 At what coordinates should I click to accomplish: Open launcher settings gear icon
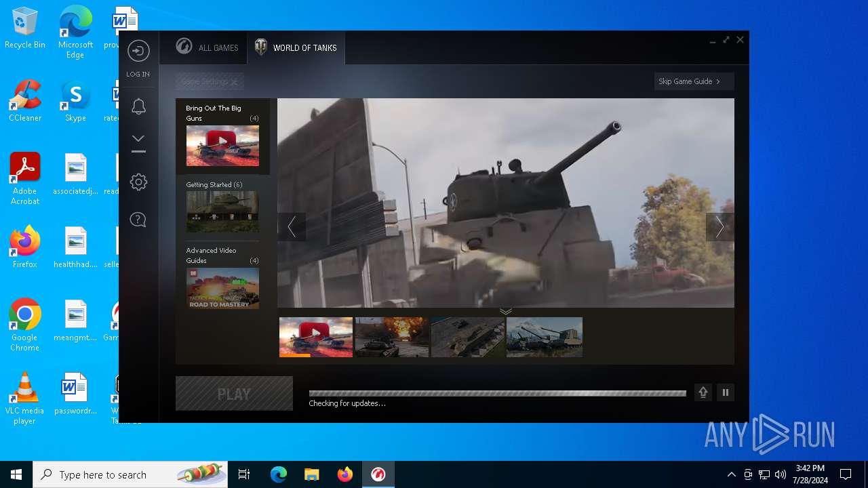138,182
